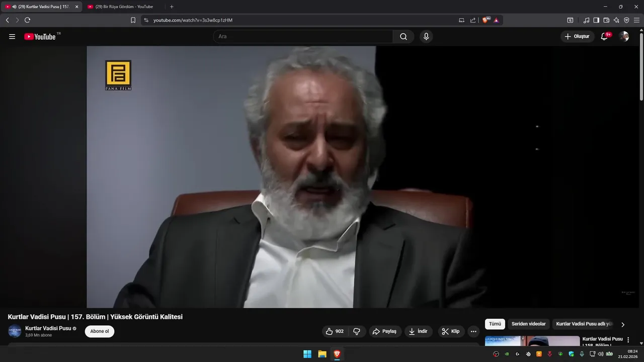Open the Windows Start button
The width and height of the screenshot is (644, 362).
click(307, 354)
